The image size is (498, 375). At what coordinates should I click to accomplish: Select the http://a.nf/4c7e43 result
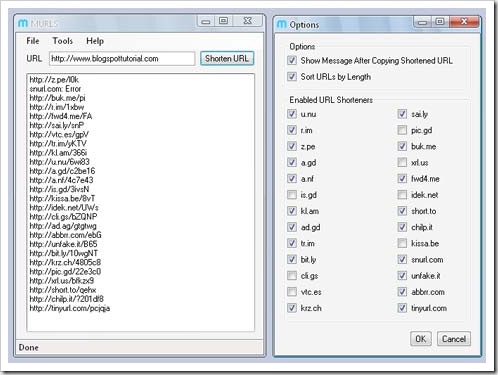point(61,180)
